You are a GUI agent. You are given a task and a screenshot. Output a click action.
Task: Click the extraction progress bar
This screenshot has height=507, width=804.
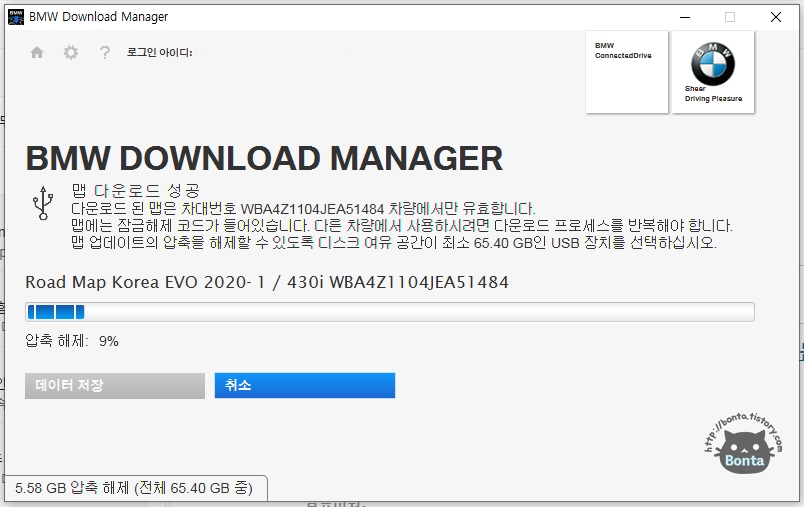pyautogui.click(x=390, y=312)
